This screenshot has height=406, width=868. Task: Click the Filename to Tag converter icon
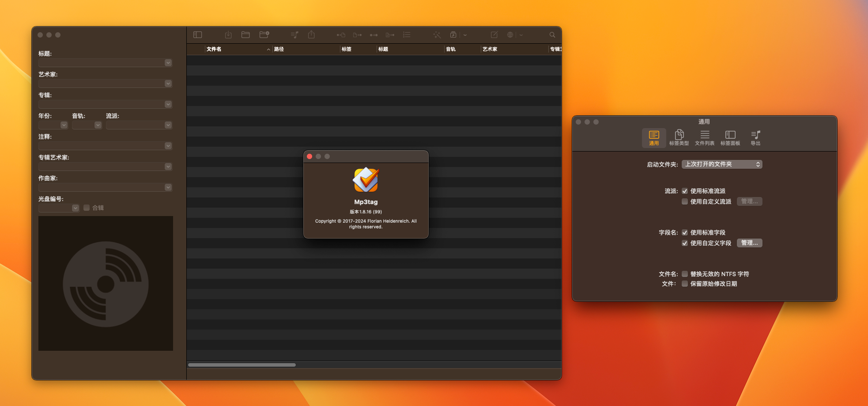[x=357, y=35]
